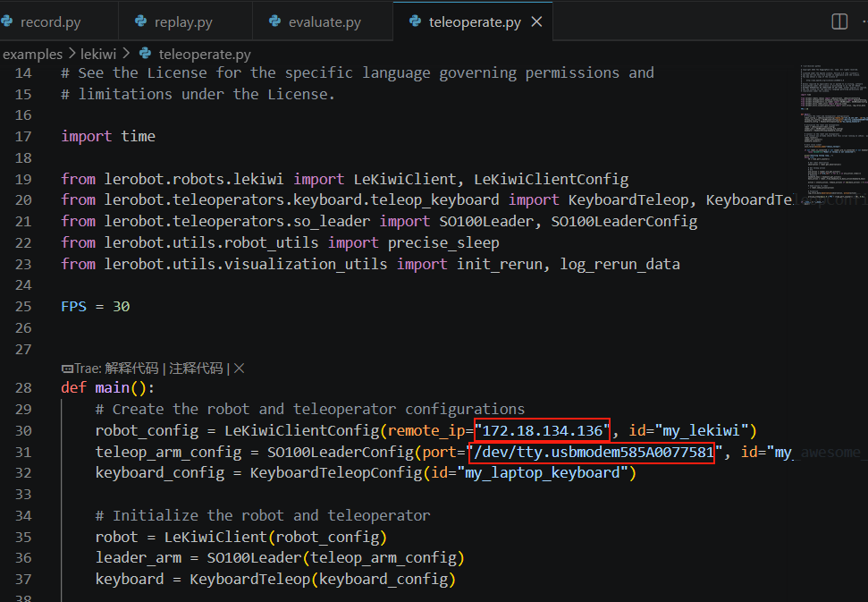Dismiss the Trae code lens with X
The height and width of the screenshot is (602, 868).
[x=240, y=369]
